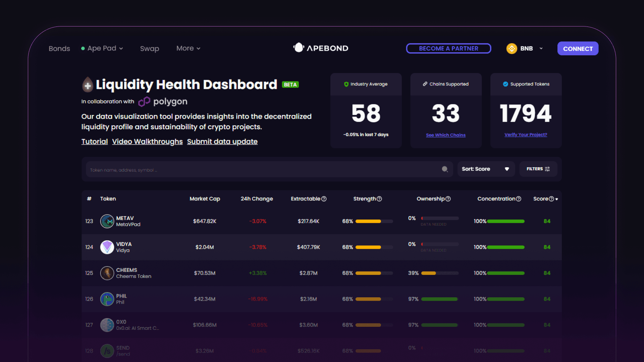Open the Sort: Score dropdown

pos(486,169)
